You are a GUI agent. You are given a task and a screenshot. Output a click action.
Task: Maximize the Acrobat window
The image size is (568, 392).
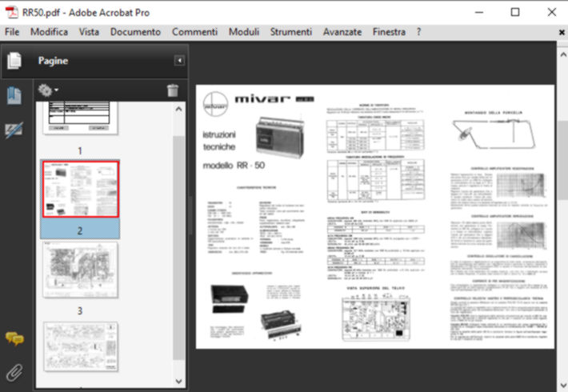click(x=514, y=12)
